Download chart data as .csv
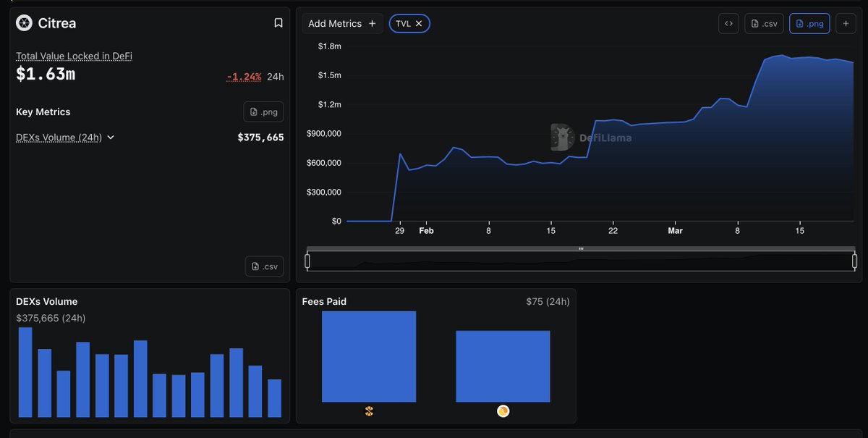This screenshot has height=438, width=868. click(765, 23)
